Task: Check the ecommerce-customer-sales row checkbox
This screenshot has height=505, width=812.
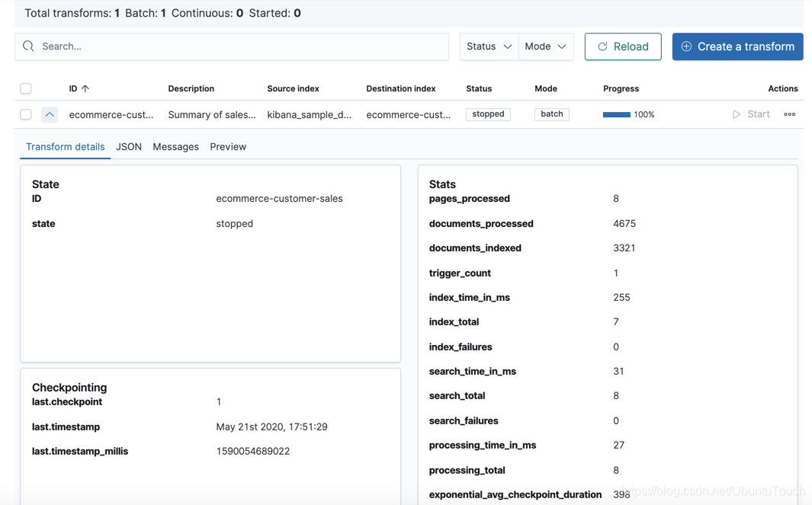Action: 25,114
